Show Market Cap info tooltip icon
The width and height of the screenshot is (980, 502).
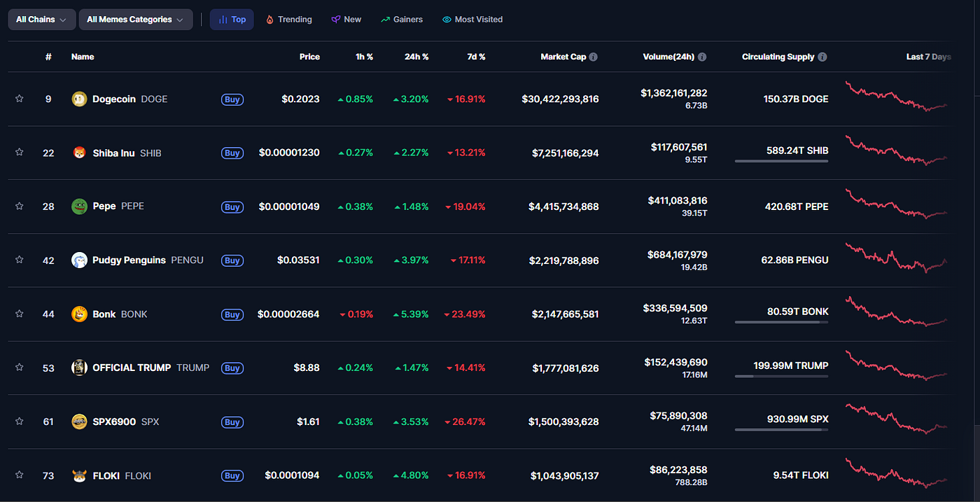(x=593, y=57)
